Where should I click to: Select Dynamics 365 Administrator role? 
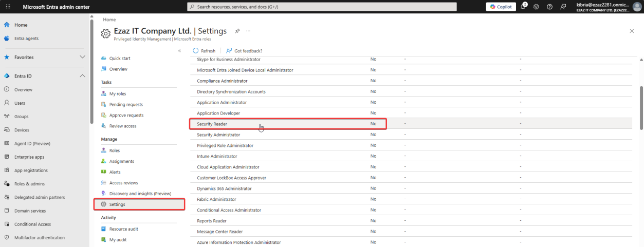pos(411,188)
